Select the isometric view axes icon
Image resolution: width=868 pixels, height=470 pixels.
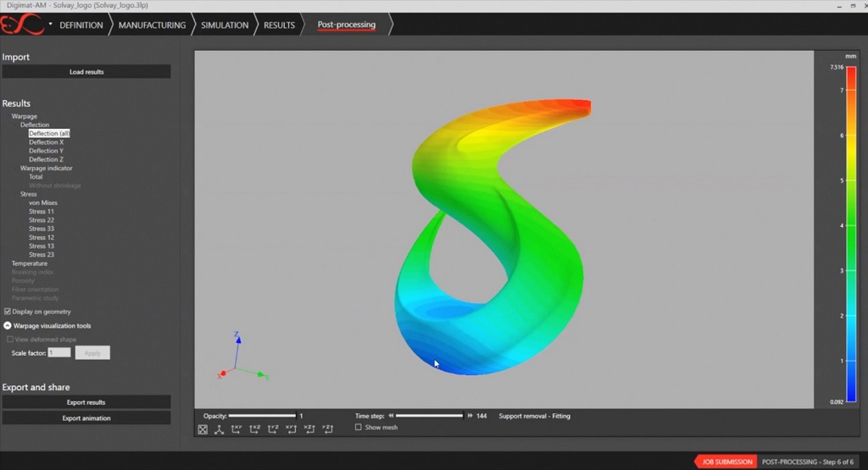click(x=219, y=429)
